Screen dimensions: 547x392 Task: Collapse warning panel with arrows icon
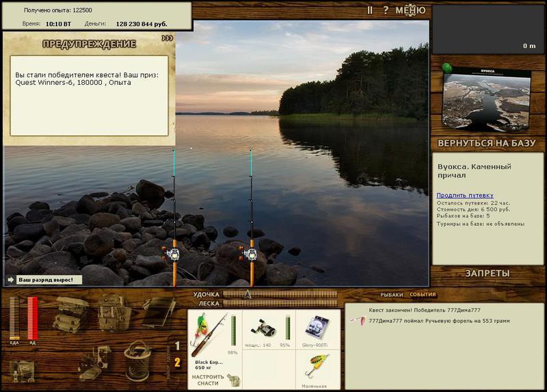click(x=167, y=38)
